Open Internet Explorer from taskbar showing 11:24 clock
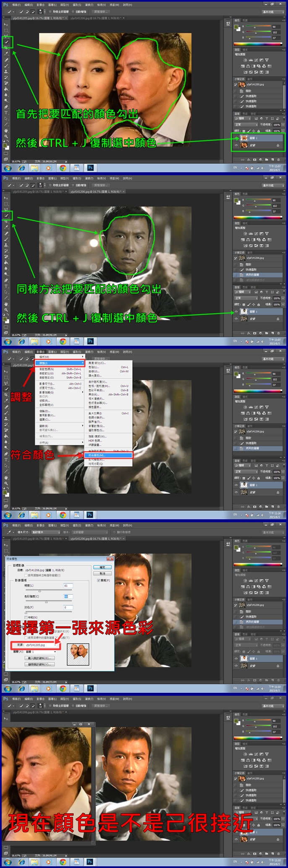288x868 pixels. tap(21, 515)
